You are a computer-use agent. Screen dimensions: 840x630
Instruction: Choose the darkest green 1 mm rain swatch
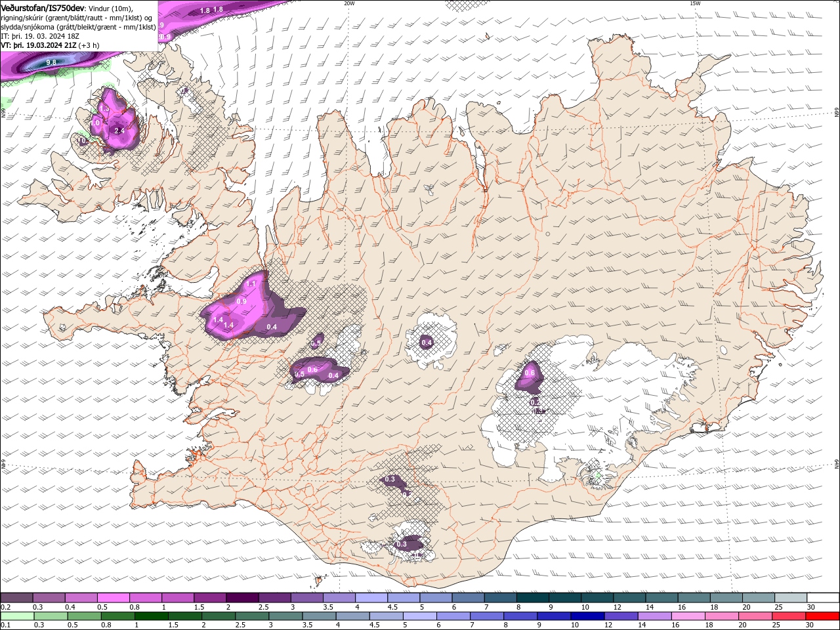[151, 616]
